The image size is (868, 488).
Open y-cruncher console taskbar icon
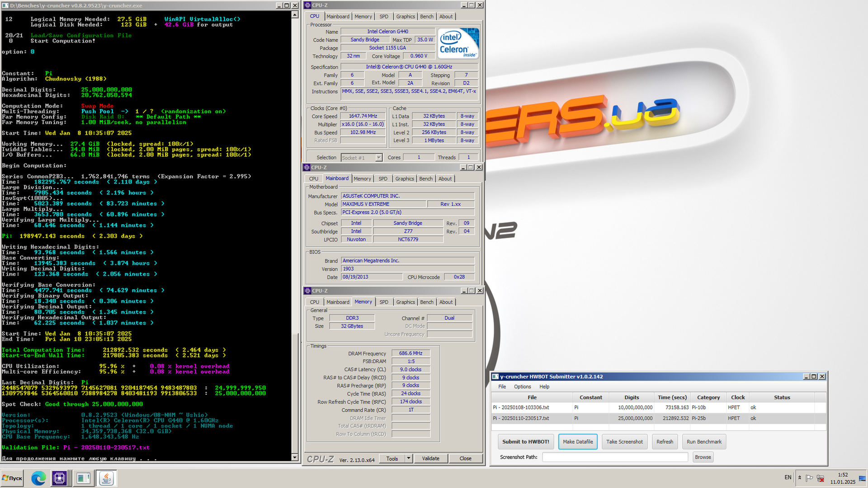click(83, 478)
